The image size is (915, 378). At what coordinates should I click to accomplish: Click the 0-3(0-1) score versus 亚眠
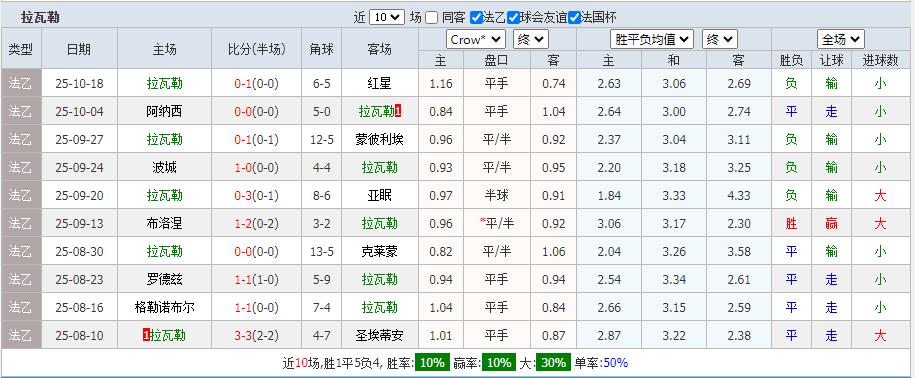point(257,195)
